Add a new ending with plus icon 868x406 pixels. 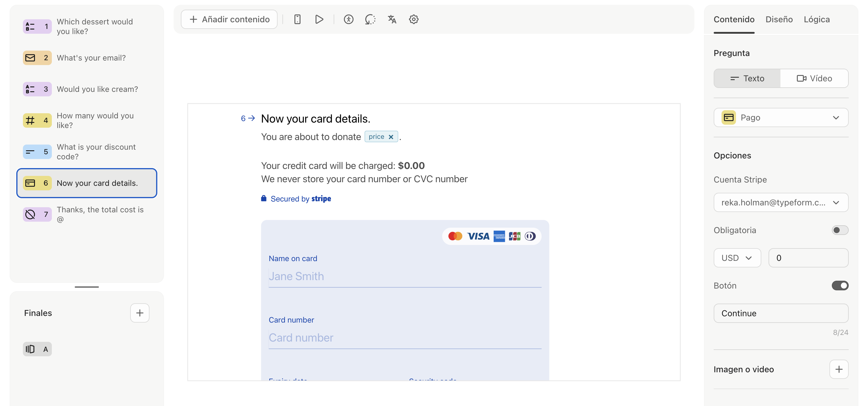[140, 313]
